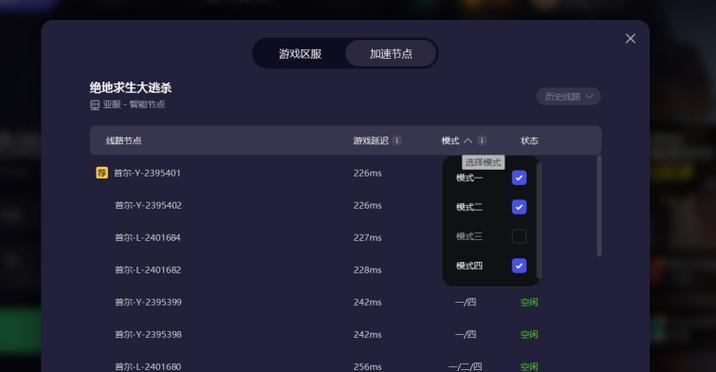Click the 线路节点 column header

click(123, 140)
